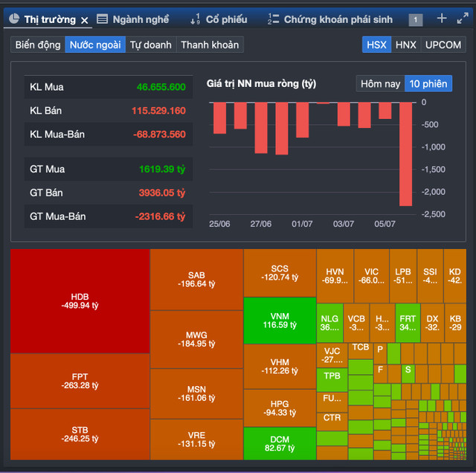476x473 pixels.
Task: Select the green VNM treemap tile
Action: click(280, 320)
